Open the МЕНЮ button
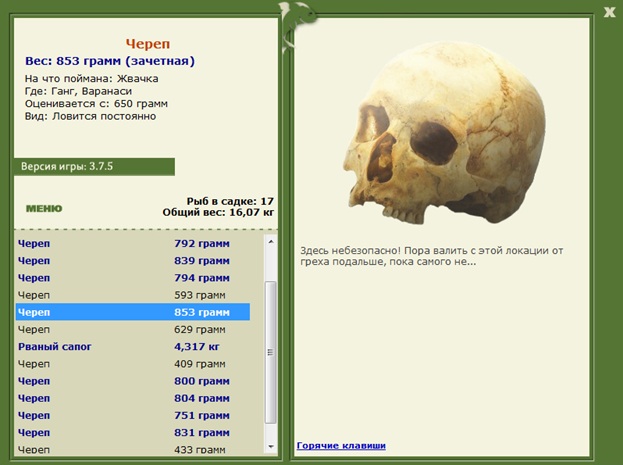The image size is (623, 465). click(44, 208)
